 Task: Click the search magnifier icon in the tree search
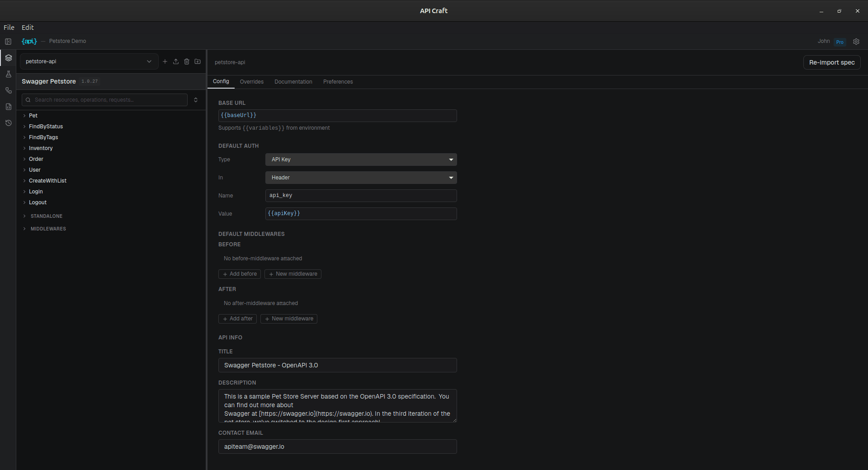pos(28,100)
